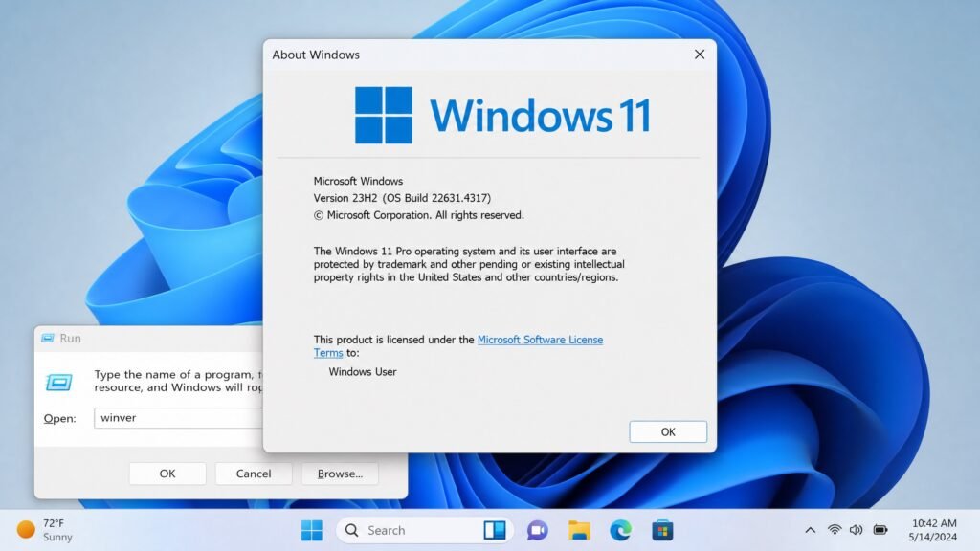
Task: Open the weather widget showing 72°F Sunny
Action: tap(44, 530)
